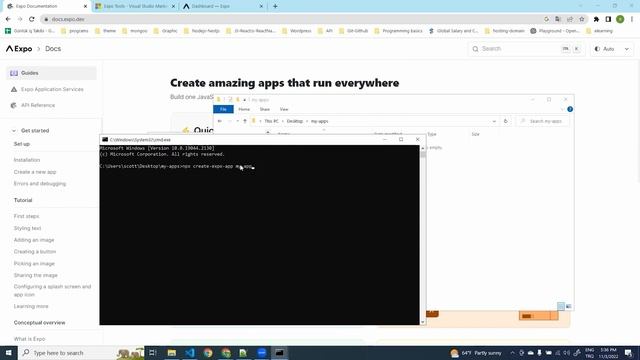Image resolution: width=640 pixels, height=360 pixels.
Task: Open a new Chrome tab
Action: point(275,6)
